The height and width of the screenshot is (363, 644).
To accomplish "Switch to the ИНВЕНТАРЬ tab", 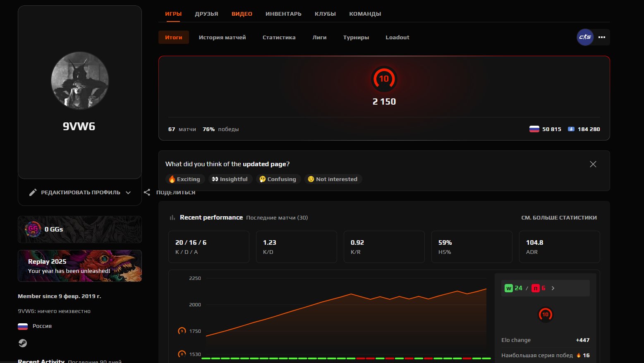I will tap(283, 13).
